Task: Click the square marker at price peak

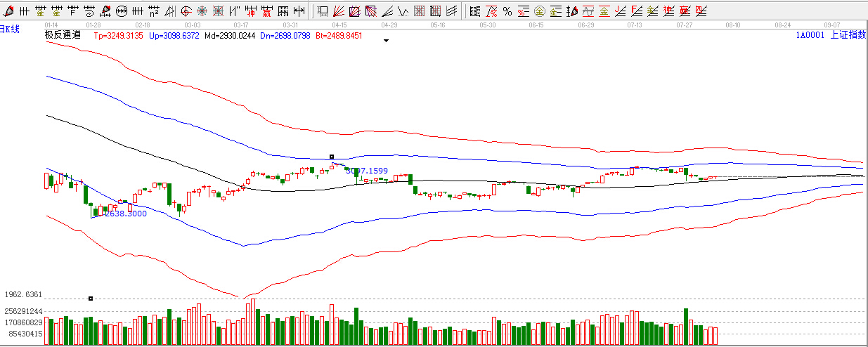Action: click(332, 157)
